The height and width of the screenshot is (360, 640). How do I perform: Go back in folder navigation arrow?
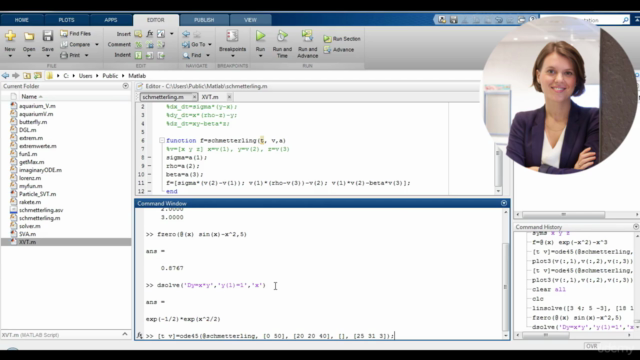pos(5,76)
